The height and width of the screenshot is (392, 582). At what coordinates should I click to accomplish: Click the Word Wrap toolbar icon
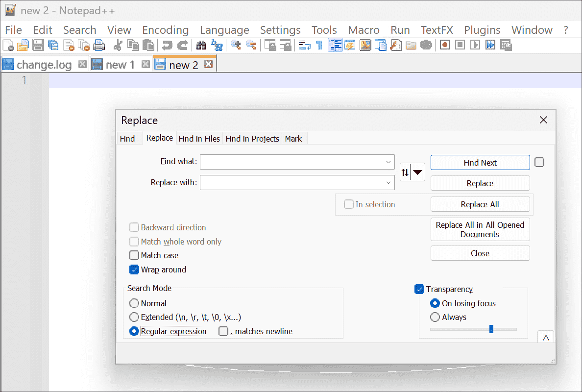(304, 45)
